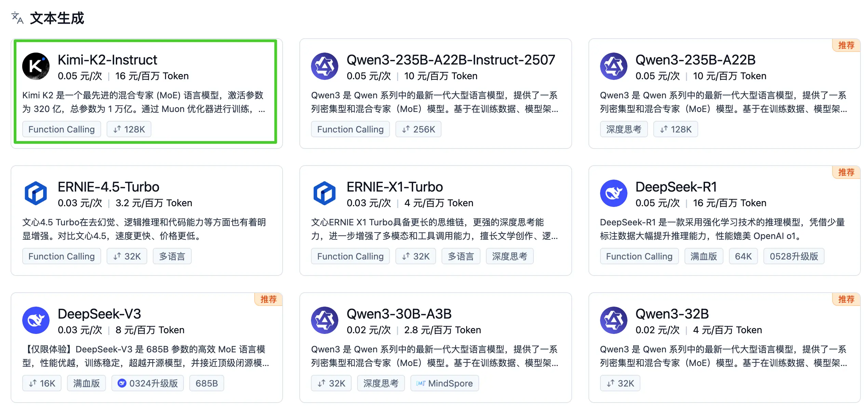Click the Qwen3-32B logo icon
The width and height of the screenshot is (868, 407).
click(x=614, y=320)
